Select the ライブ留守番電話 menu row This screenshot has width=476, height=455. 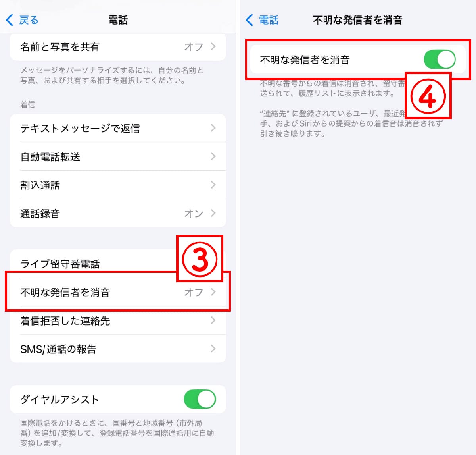(118, 264)
